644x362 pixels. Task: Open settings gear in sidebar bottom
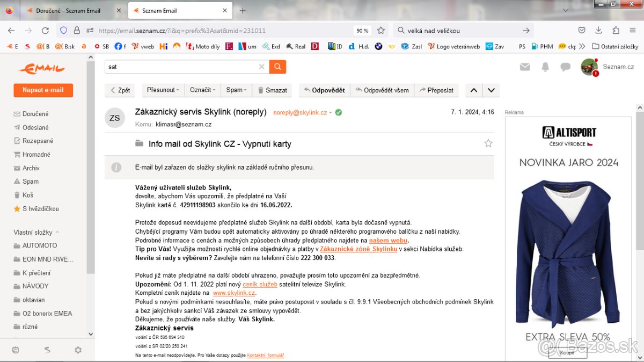[78, 350]
